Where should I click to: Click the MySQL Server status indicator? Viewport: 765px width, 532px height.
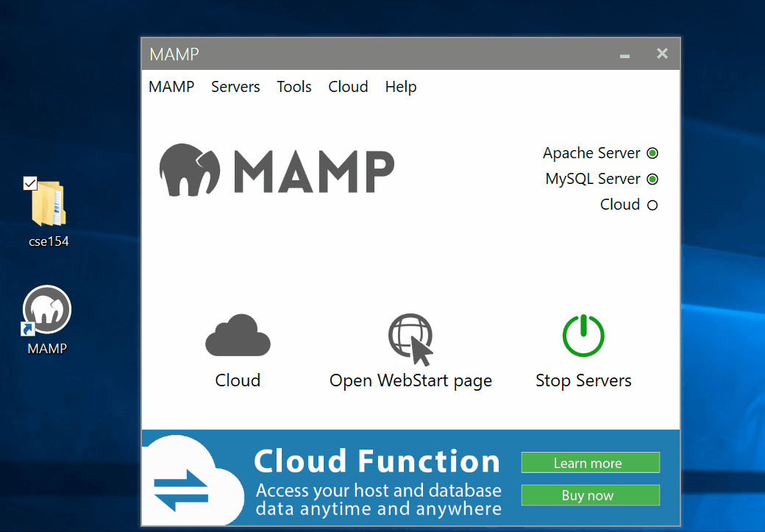tap(652, 180)
